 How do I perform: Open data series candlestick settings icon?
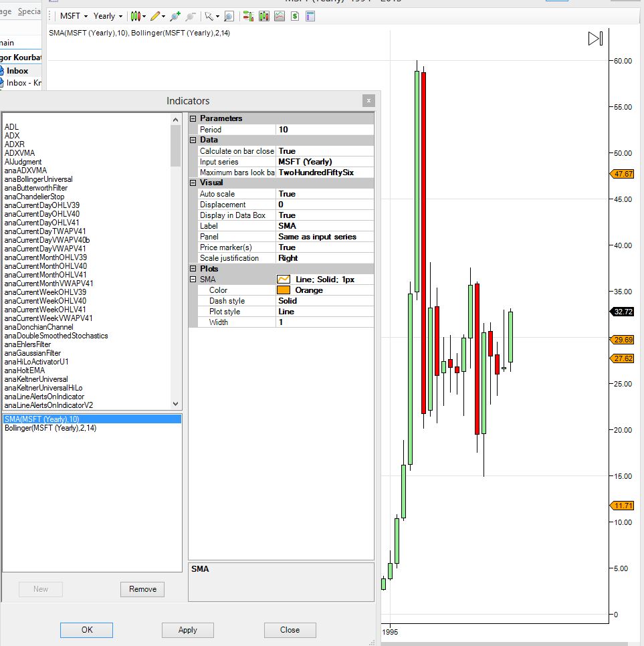pyautogui.click(x=263, y=16)
